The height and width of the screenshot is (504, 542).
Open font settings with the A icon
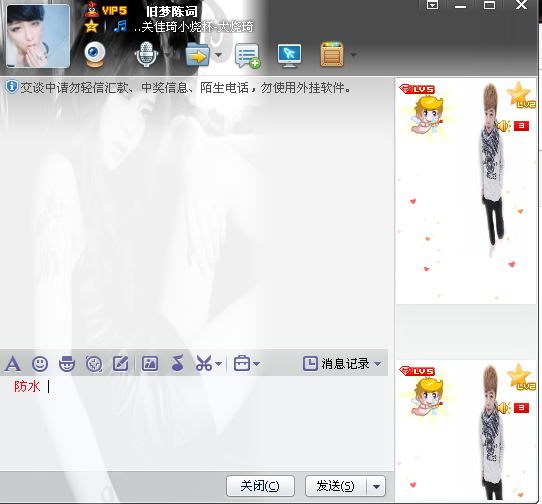coord(13,364)
